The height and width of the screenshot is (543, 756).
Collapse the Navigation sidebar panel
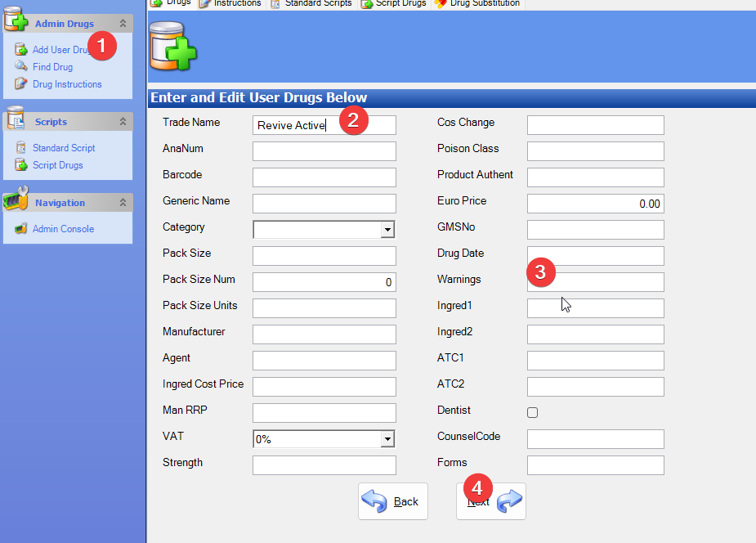(123, 202)
